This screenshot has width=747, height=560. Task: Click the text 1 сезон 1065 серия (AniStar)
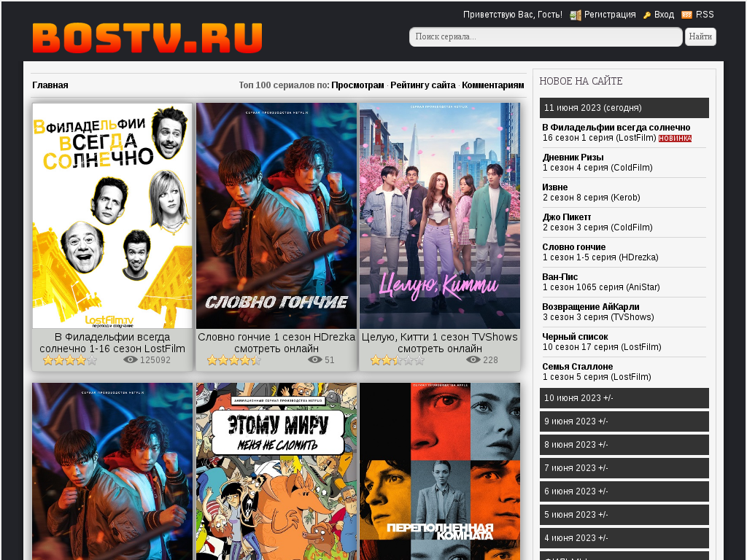pos(601,287)
